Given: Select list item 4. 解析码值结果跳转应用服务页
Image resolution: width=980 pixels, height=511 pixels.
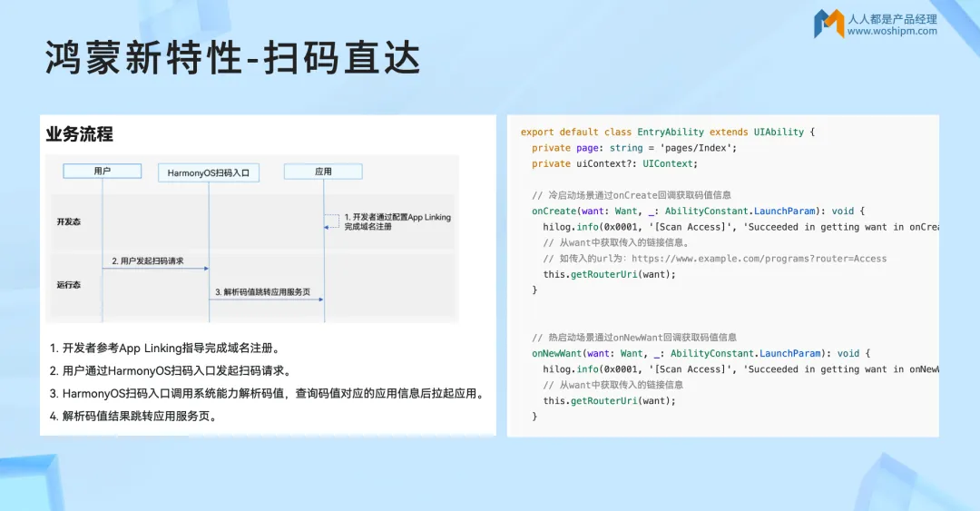Looking at the screenshot, I should (x=134, y=416).
